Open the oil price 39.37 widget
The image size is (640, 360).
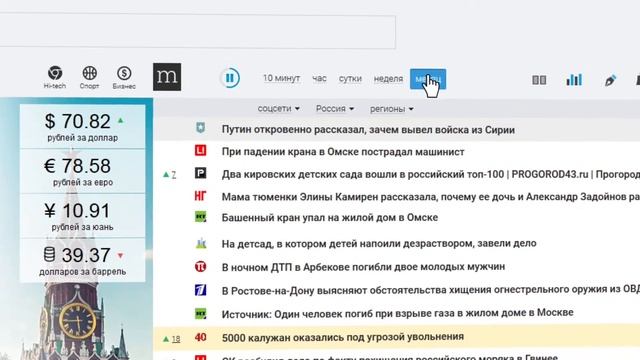[82, 260]
